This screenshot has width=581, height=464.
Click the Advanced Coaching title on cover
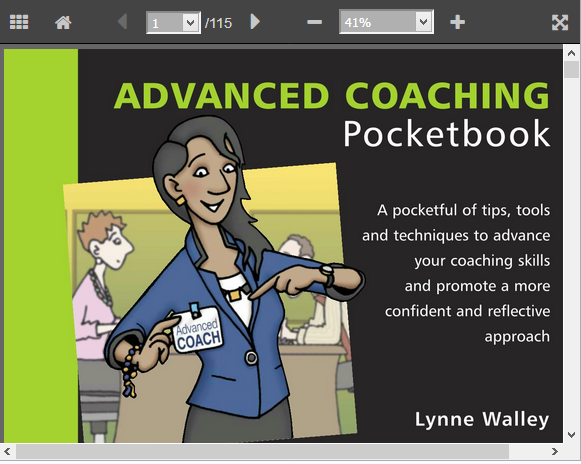(x=332, y=95)
